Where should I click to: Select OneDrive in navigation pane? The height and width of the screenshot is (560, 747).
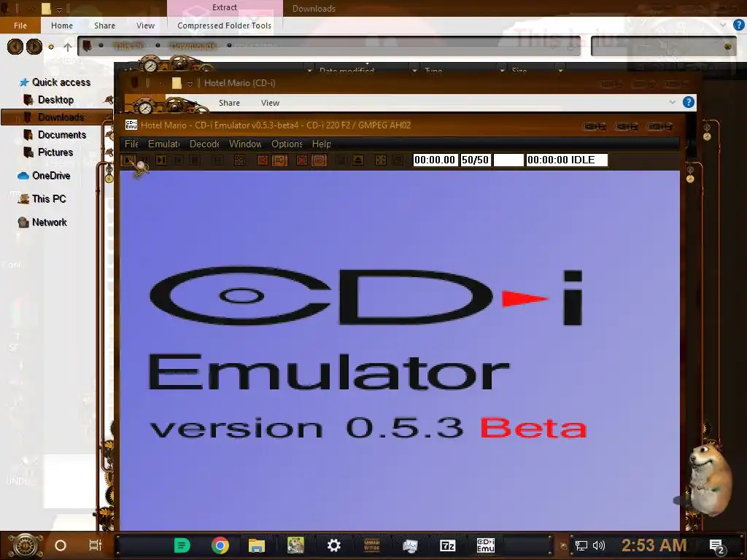coord(44,176)
